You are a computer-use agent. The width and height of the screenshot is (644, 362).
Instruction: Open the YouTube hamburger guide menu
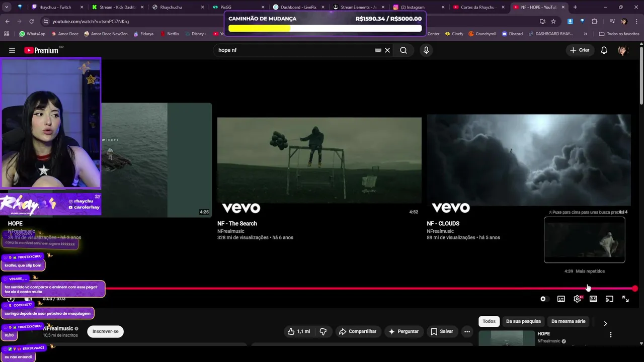coord(12,50)
